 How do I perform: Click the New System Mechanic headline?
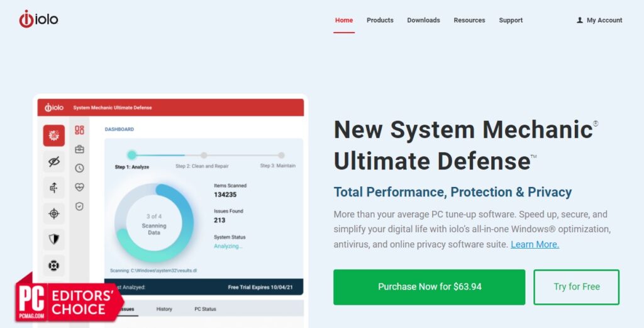tap(466, 145)
